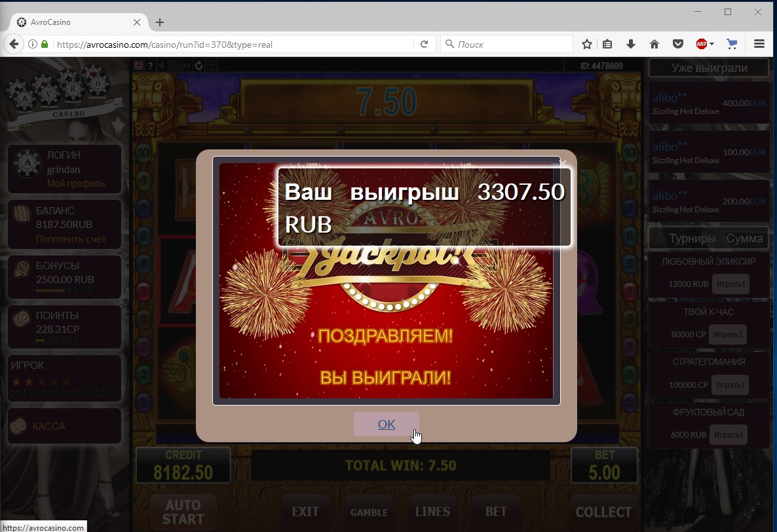The width and height of the screenshot is (777, 532).
Task: Show site info icon in address bar
Action: click(x=33, y=44)
